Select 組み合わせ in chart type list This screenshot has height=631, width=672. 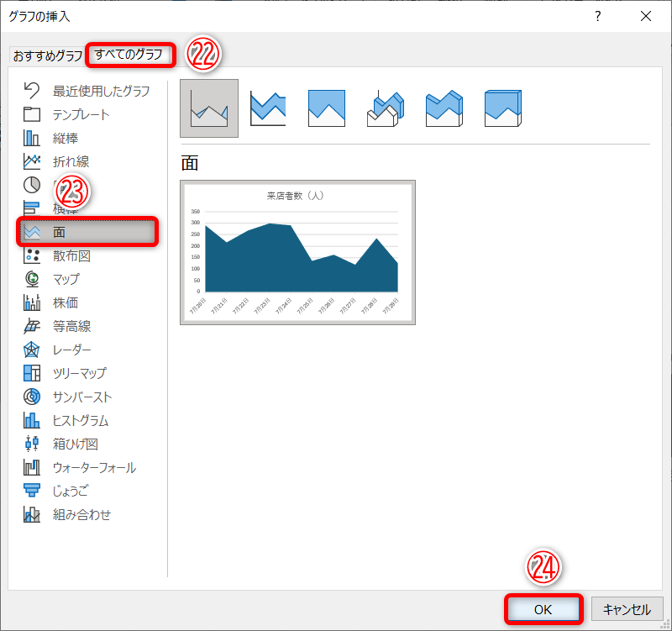81,514
